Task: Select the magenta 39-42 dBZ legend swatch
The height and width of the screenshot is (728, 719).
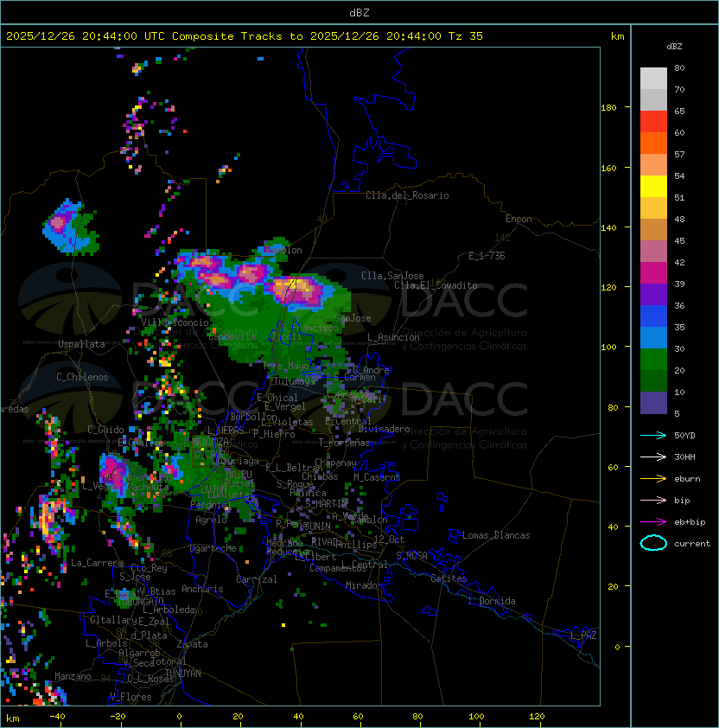Action: click(653, 273)
